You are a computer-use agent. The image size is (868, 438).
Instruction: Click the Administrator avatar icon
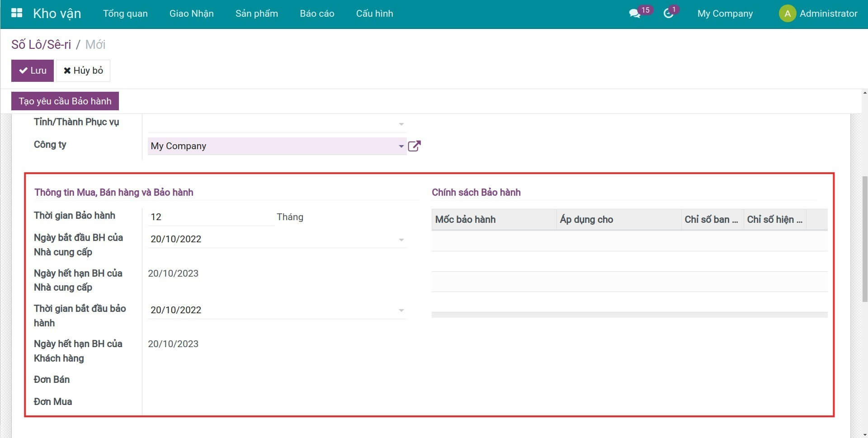[787, 14]
